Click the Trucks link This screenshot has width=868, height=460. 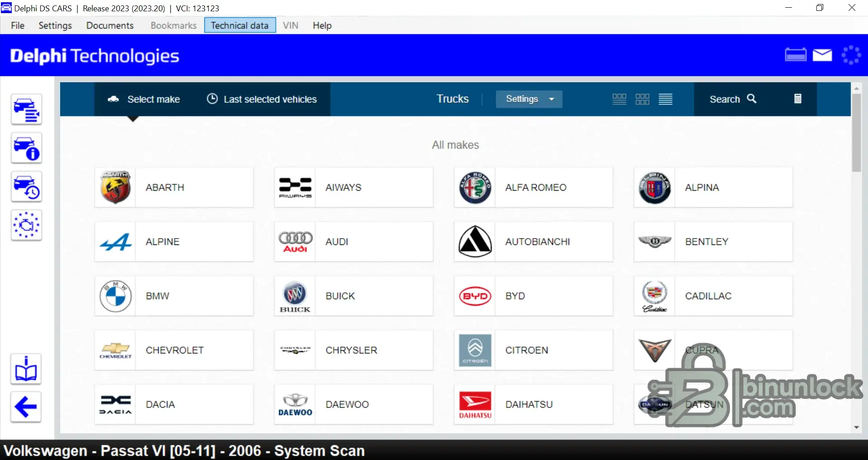tap(452, 99)
